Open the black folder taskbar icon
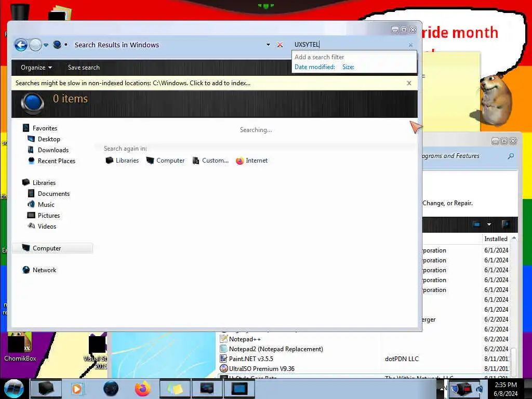The height and width of the screenshot is (399, 532). tap(46, 389)
